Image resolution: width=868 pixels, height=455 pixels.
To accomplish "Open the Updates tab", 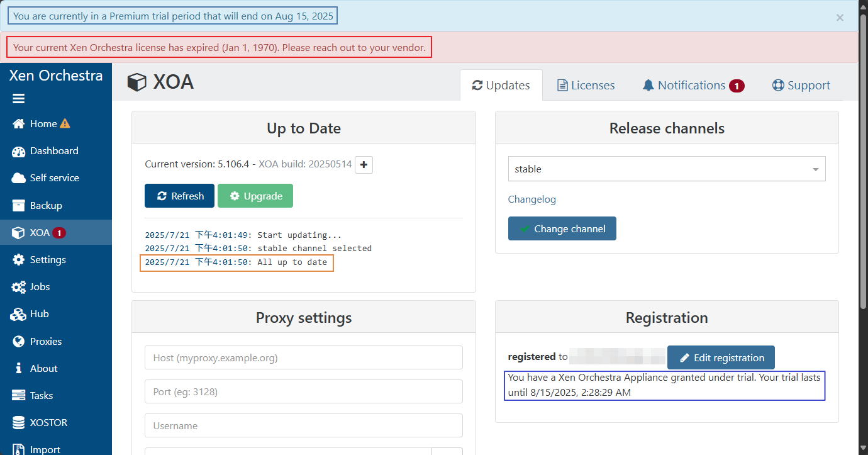I will 501,85.
